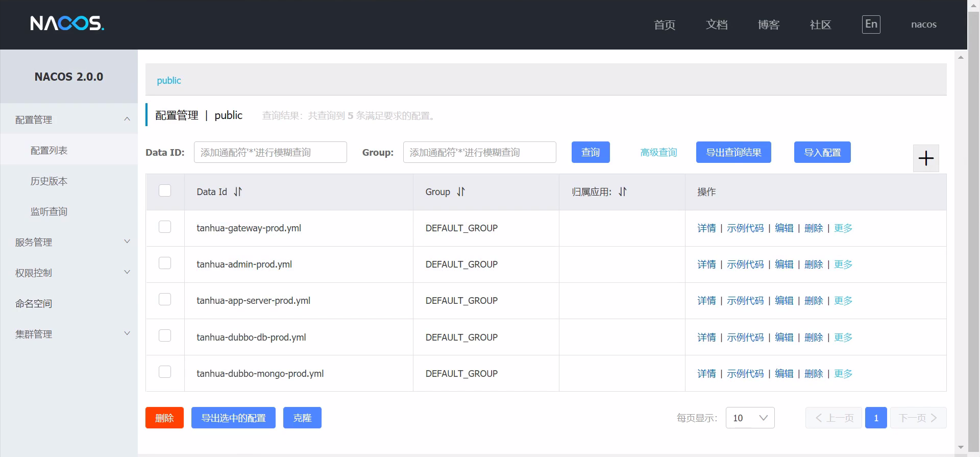The image size is (980, 457).
Task: Open 更多 menu for tanhua-dubbo-db-prod.yml
Action: [x=843, y=338]
